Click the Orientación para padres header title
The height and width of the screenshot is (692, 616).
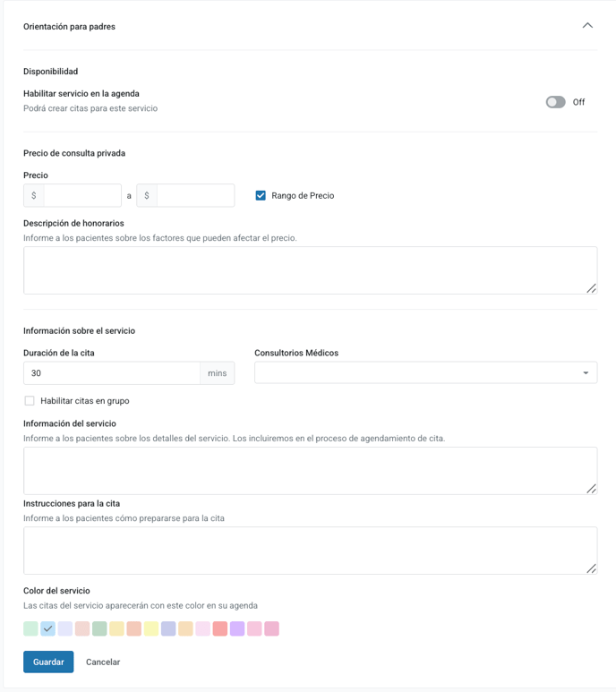69,27
